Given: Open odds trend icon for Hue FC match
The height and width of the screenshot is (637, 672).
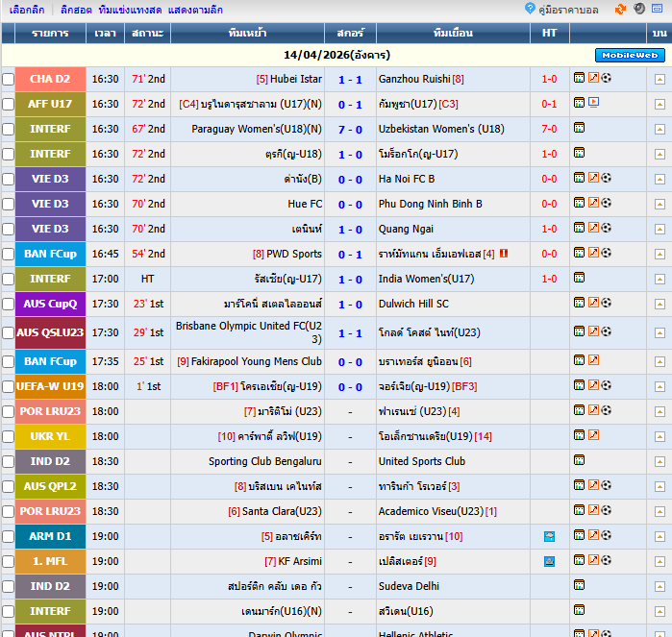Looking at the screenshot, I should [x=593, y=204].
